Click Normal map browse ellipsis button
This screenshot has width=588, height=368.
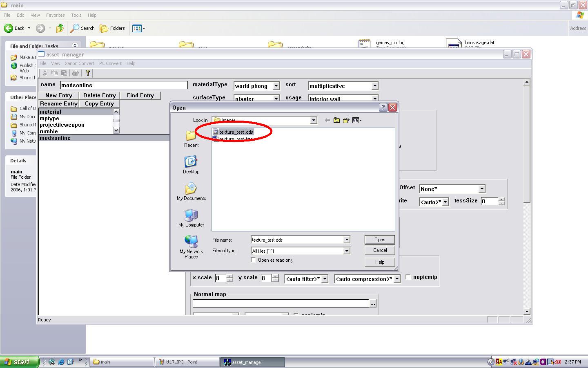pos(373,303)
